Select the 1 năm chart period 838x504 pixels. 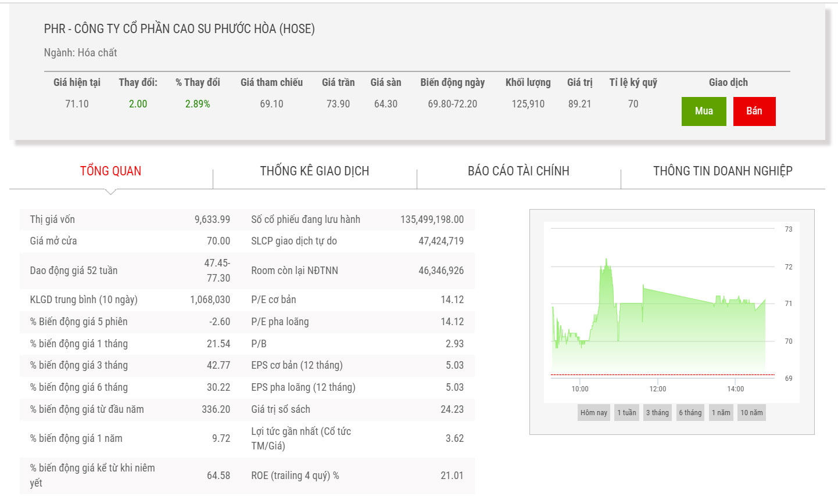[721, 413]
